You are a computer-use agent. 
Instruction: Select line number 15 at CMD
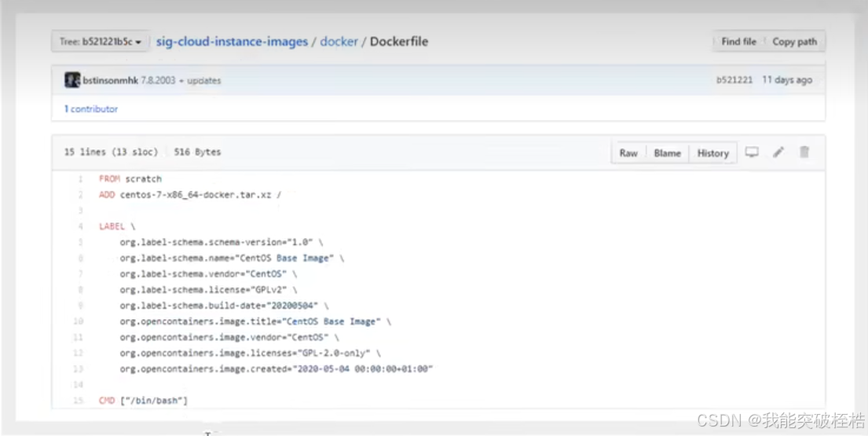click(x=79, y=401)
